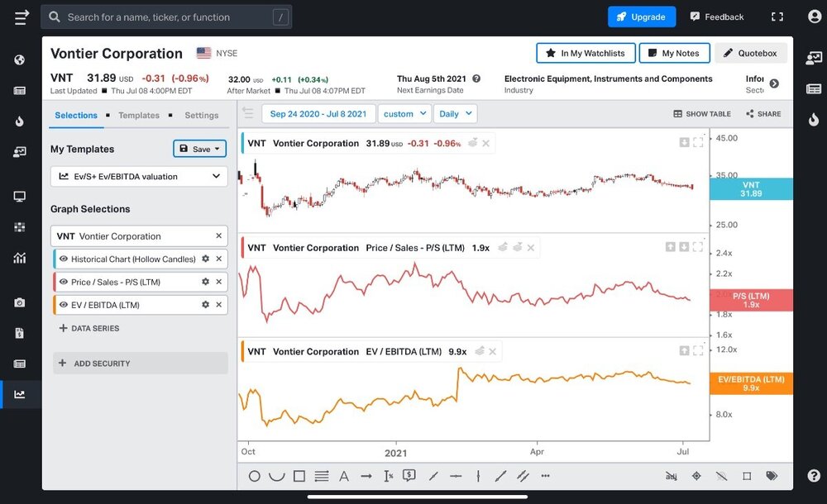Click the earnings date help icon

[476, 78]
